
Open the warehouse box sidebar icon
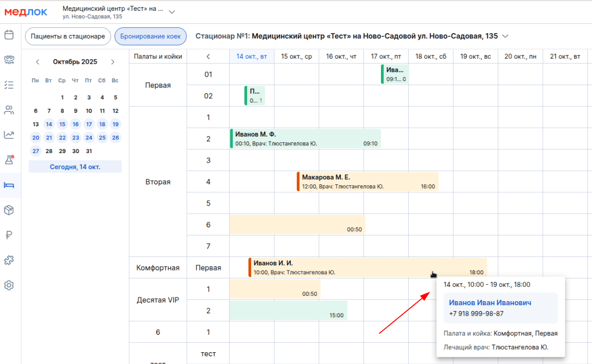pyautogui.click(x=9, y=210)
